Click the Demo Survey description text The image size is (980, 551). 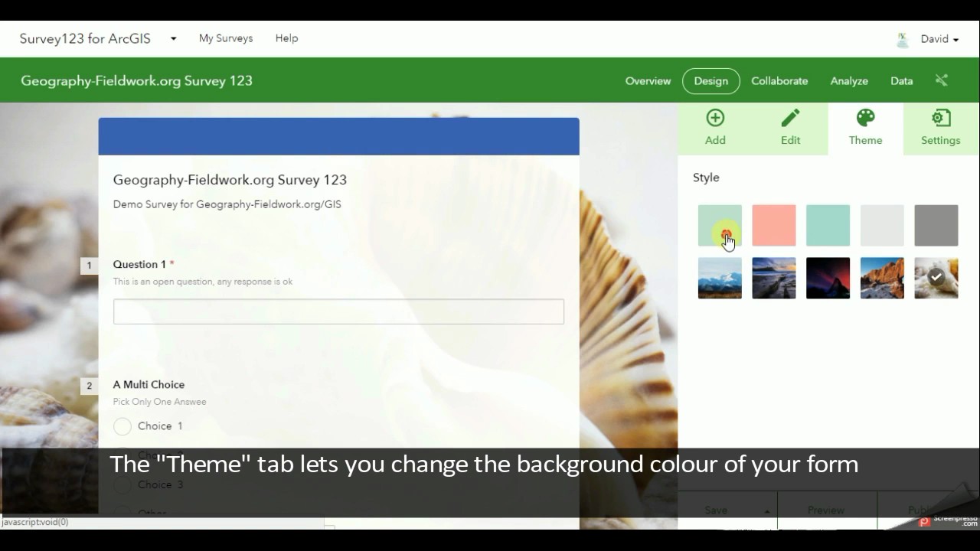click(x=227, y=204)
